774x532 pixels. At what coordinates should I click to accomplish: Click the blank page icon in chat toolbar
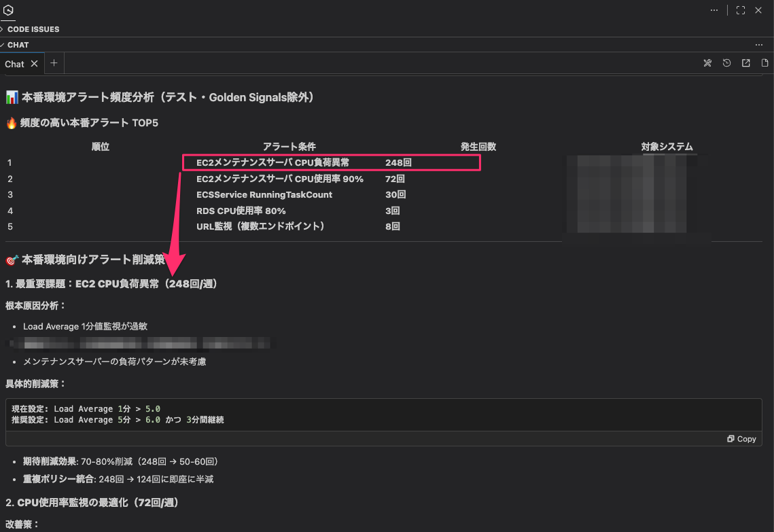click(x=764, y=63)
